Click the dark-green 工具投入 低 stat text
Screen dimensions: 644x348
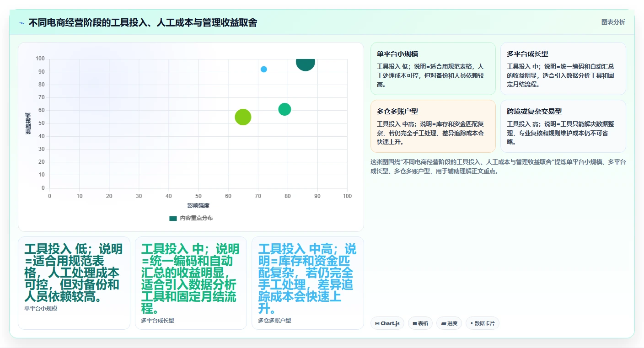coord(73,273)
